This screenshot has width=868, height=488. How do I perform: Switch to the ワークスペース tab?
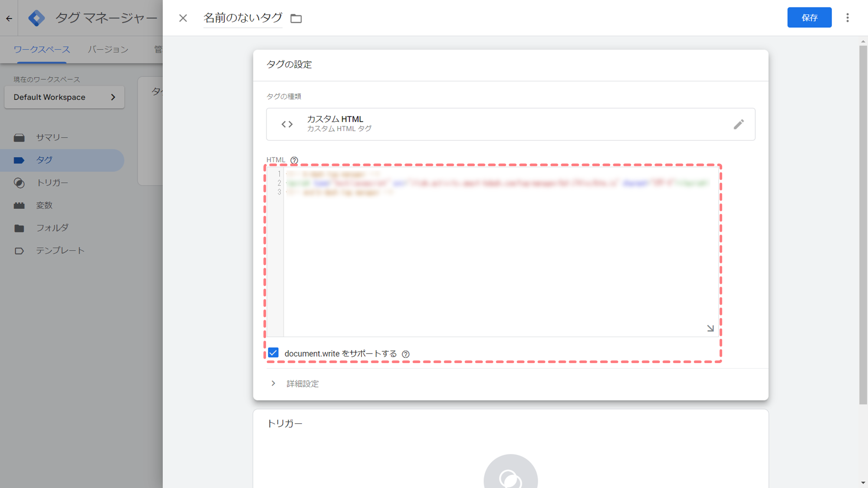[42, 49]
